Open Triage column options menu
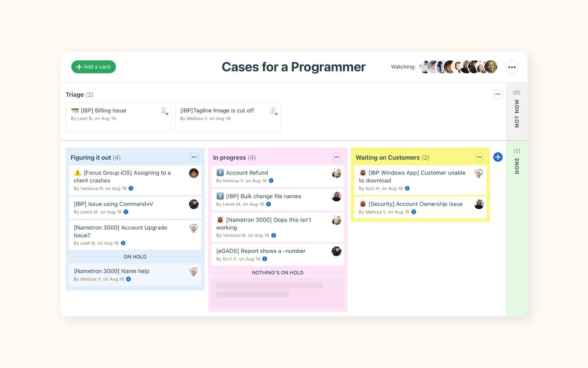This screenshot has height=368, width=588. pyautogui.click(x=497, y=94)
